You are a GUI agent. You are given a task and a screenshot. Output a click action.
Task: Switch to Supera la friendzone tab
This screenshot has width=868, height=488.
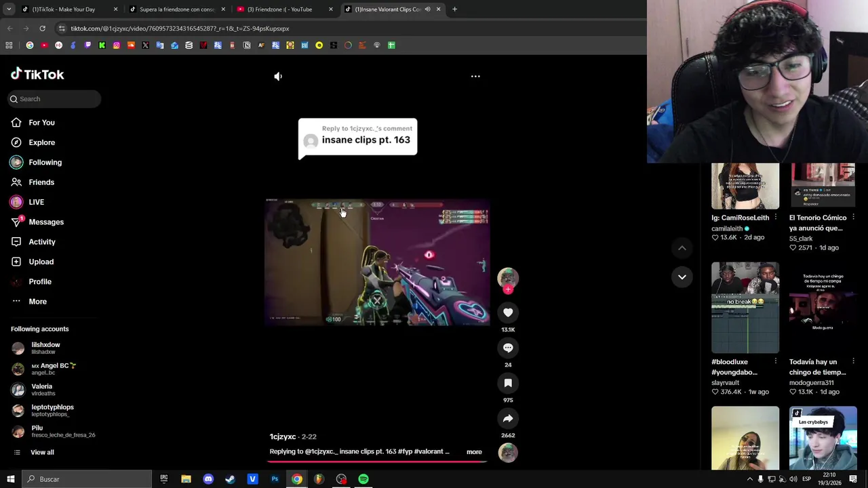[x=176, y=9]
